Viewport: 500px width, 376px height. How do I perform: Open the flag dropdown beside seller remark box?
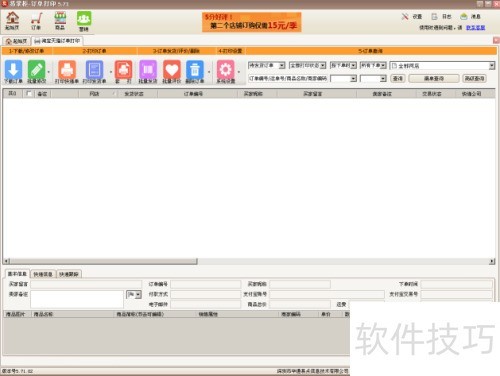coord(134,294)
